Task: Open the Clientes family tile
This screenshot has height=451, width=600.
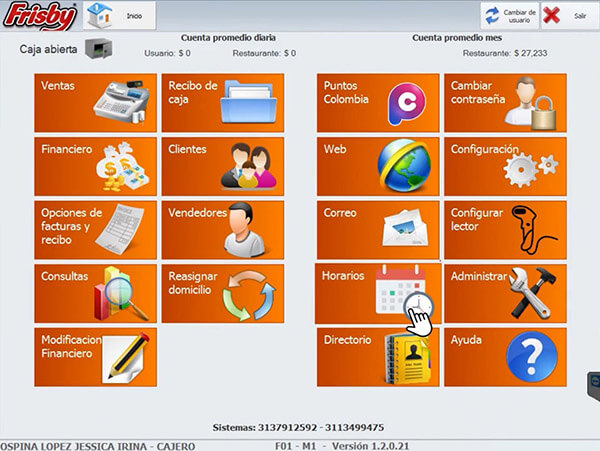Action: click(x=223, y=167)
